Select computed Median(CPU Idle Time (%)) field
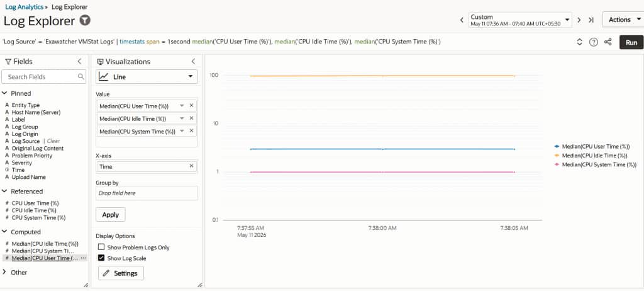 coord(45,244)
